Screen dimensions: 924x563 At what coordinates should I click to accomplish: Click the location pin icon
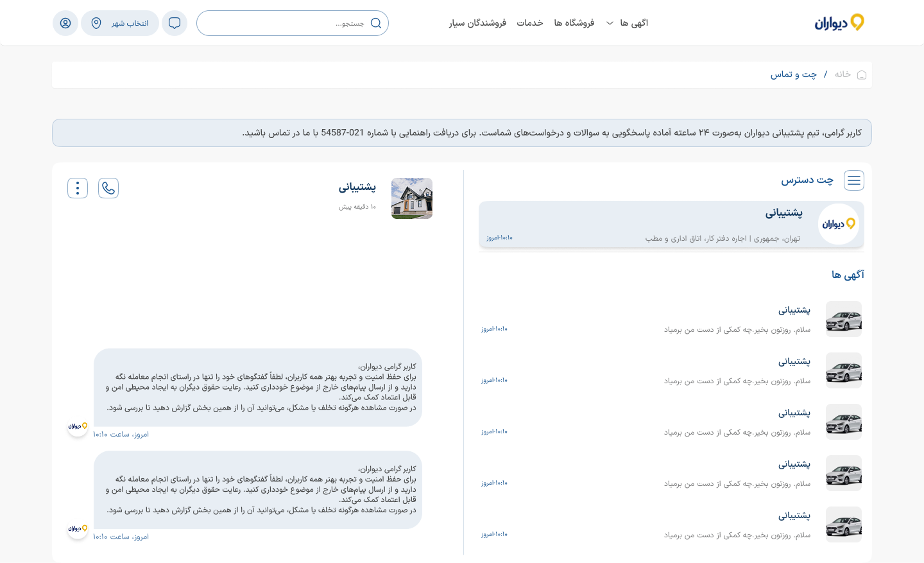pos(96,23)
